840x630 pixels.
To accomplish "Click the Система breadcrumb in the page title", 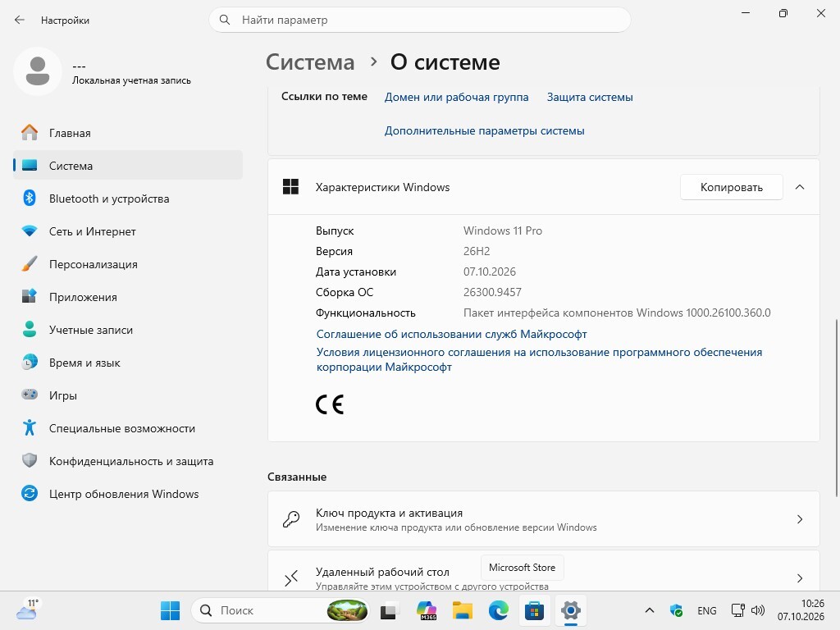I will [x=310, y=62].
